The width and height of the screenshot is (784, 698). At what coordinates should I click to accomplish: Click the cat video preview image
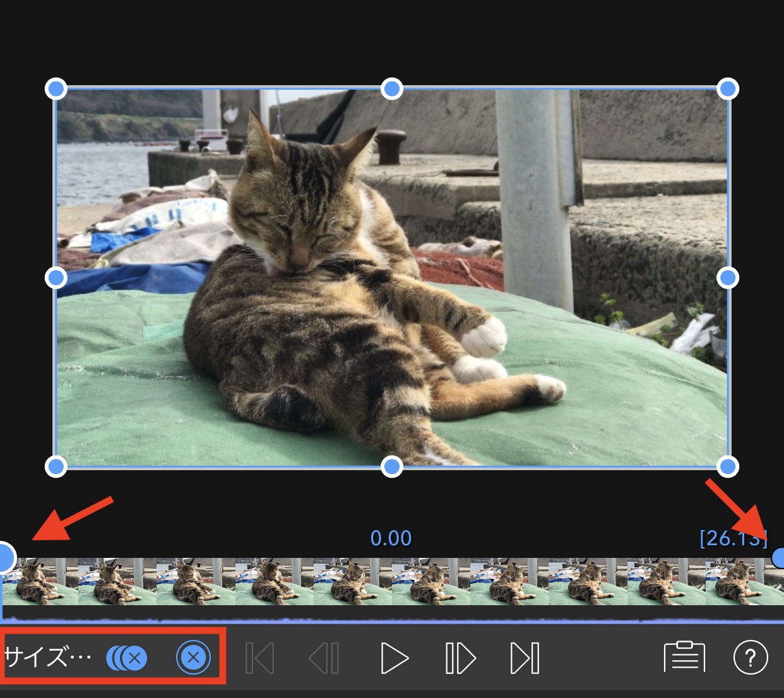coord(392,278)
